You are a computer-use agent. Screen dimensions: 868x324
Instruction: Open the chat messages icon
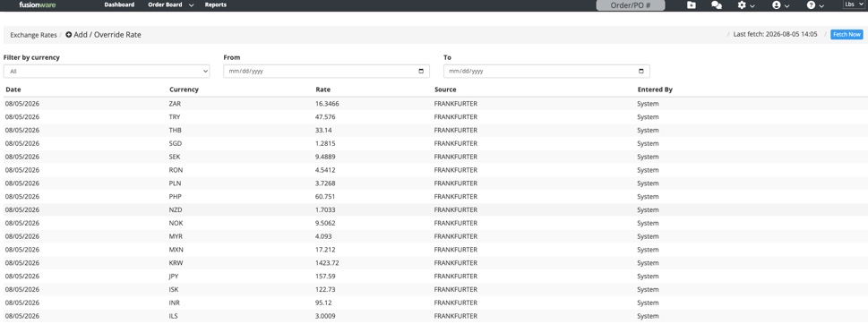click(717, 5)
